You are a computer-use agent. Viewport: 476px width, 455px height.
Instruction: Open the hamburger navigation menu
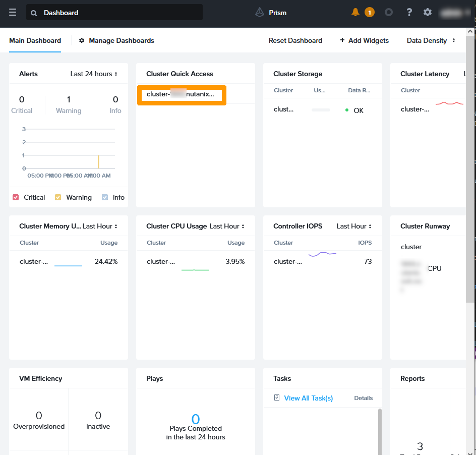pyautogui.click(x=13, y=13)
